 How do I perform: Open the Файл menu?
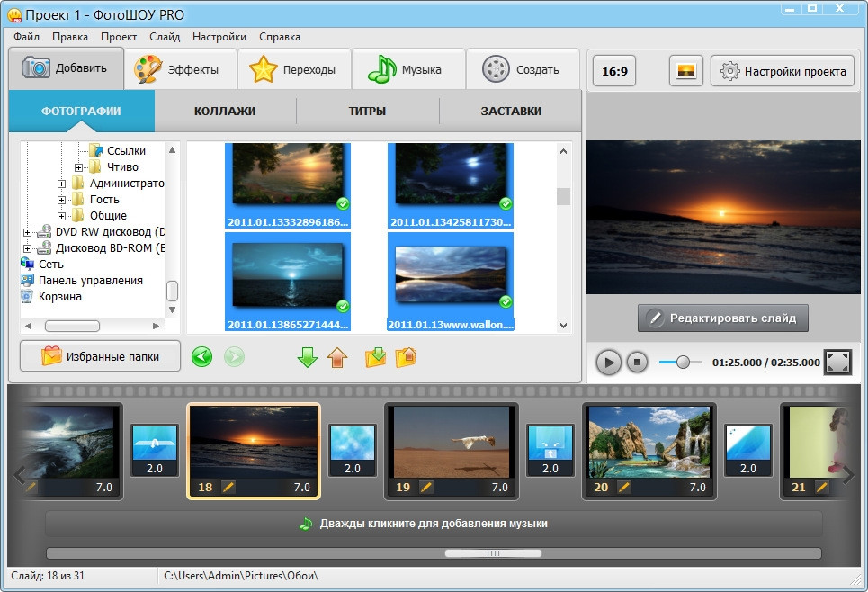tap(27, 37)
